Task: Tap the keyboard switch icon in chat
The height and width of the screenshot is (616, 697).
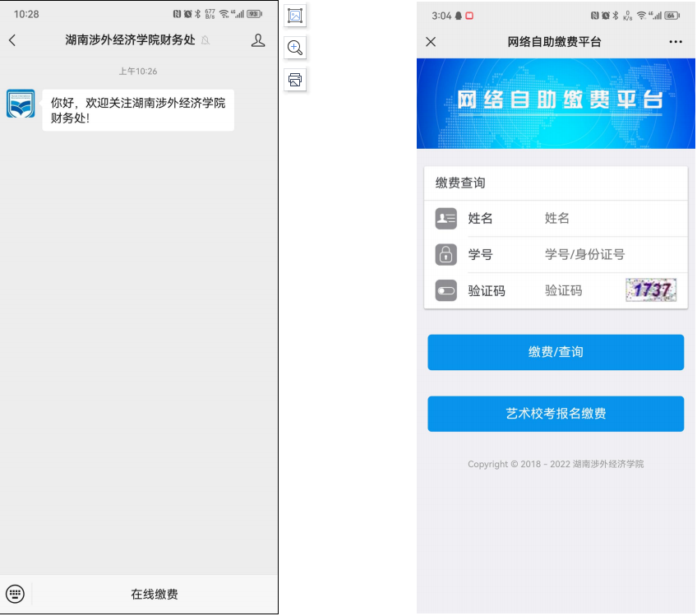Action: pyautogui.click(x=16, y=594)
